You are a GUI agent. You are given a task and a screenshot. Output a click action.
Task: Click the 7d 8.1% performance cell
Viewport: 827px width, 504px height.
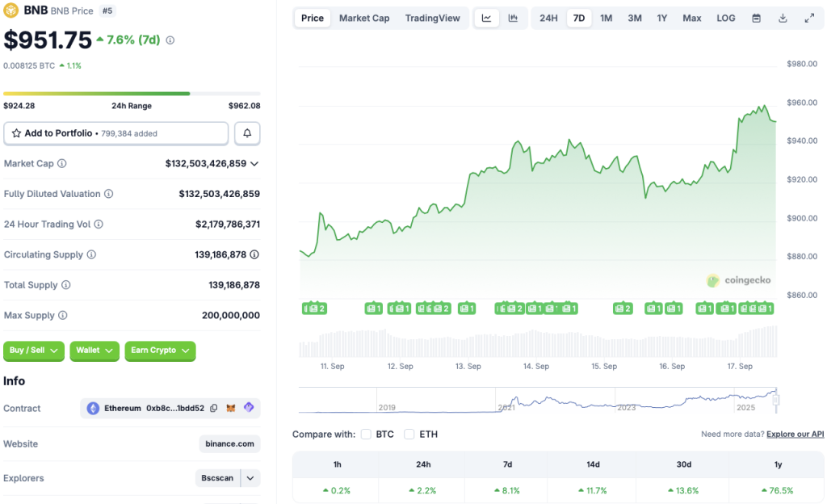(x=507, y=490)
